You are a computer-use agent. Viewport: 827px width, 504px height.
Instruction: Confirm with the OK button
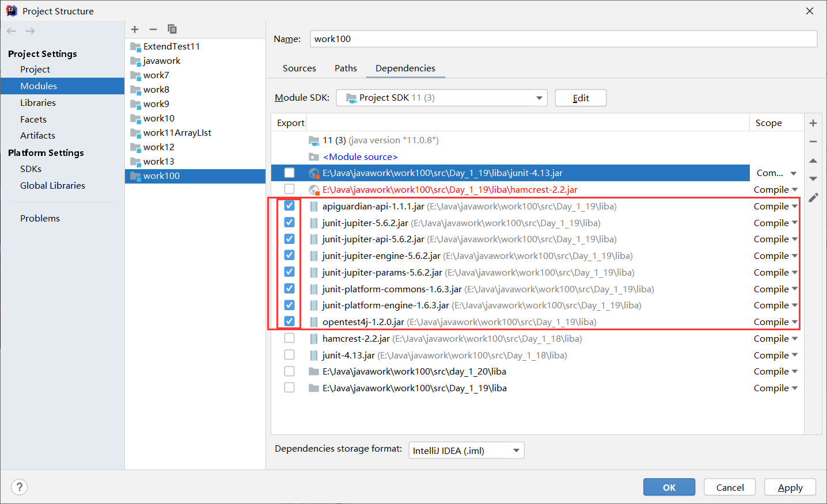coord(669,487)
